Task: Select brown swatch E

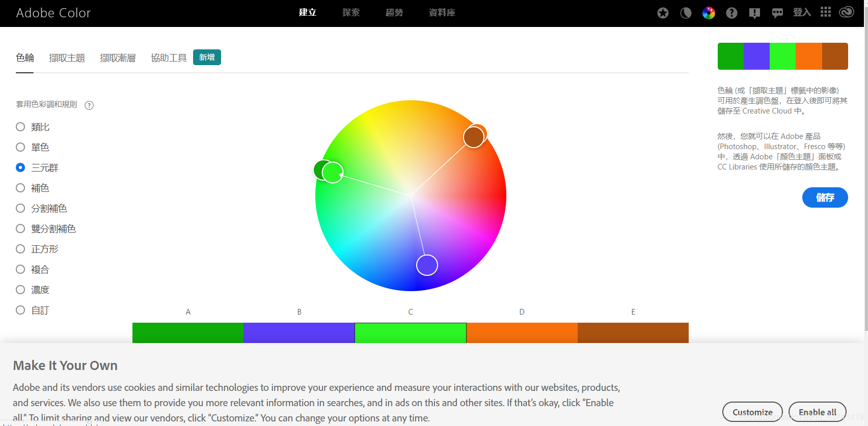Action: click(633, 333)
